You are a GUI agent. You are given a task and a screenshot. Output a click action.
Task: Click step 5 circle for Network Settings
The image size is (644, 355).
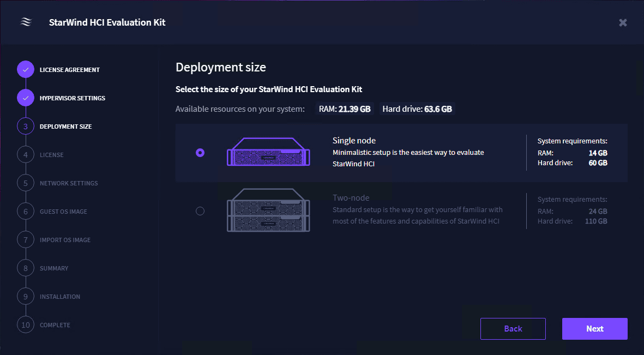(26, 183)
